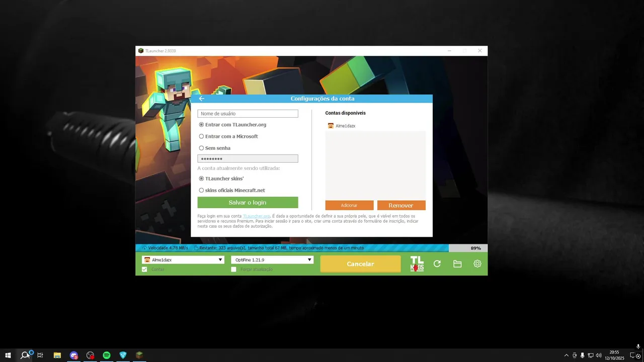
Task: Close the TLauncher window
Action: [480, 51]
